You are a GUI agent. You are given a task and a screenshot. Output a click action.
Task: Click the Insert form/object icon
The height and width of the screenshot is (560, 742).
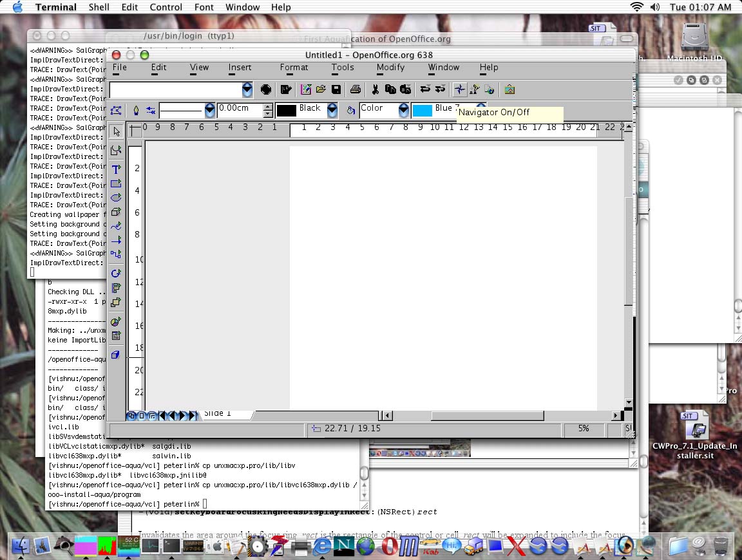117,336
